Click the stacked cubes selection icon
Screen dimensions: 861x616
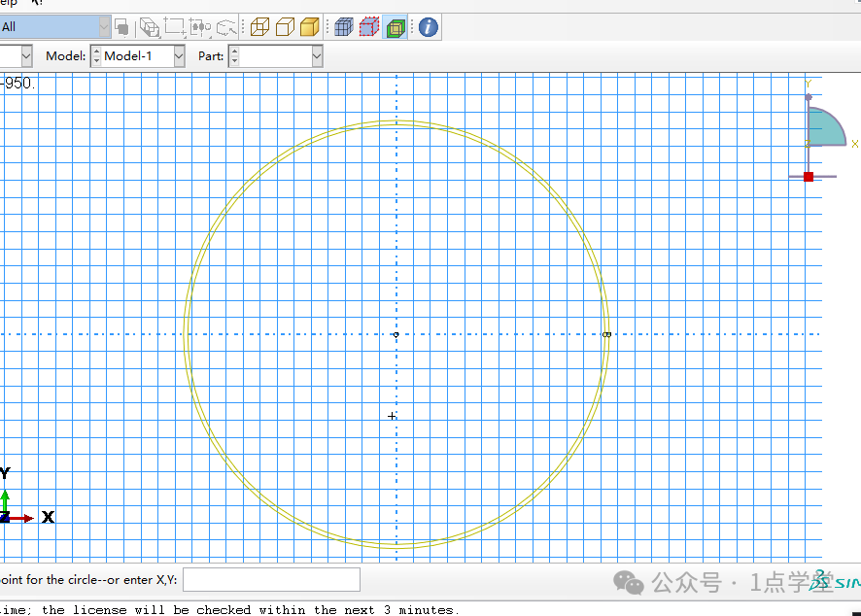coord(149,27)
